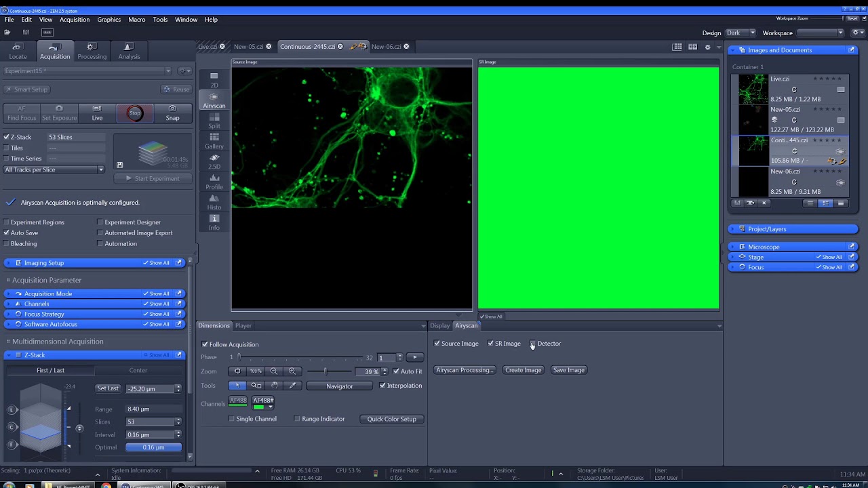Screen dimensions: 868x488
Task: Click the zoom out magnifier
Action: [274, 371]
